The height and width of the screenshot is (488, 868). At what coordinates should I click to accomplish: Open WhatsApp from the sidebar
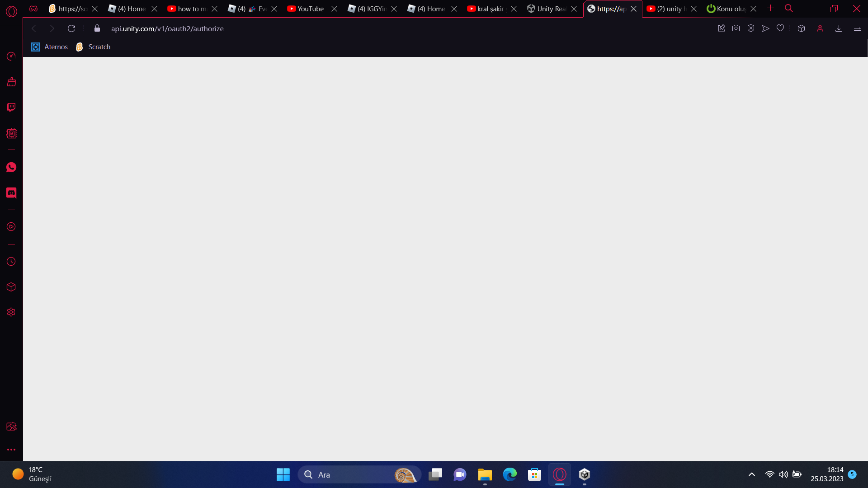(11, 168)
